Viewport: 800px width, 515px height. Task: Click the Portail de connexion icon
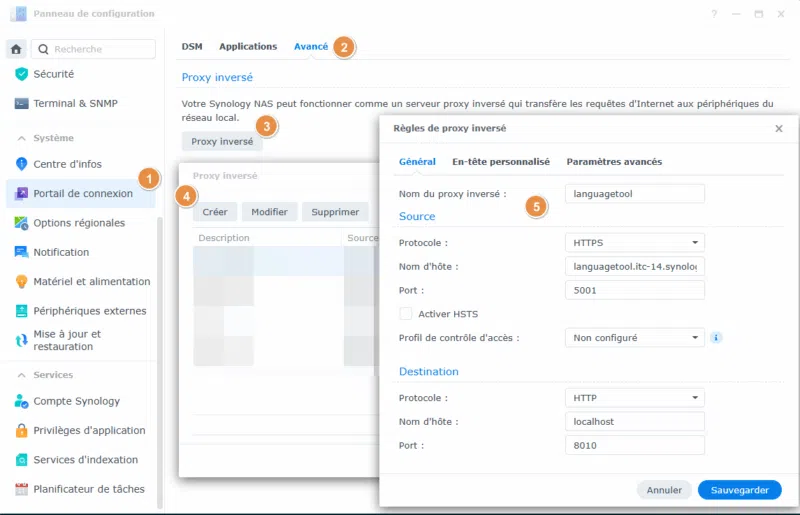[x=21, y=193]
